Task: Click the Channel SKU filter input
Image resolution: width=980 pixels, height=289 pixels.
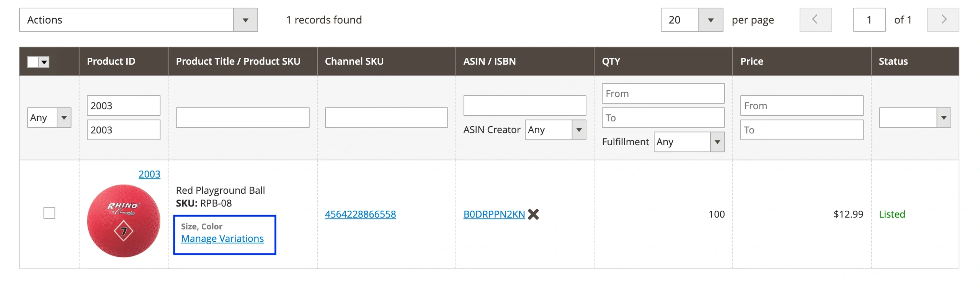Action: (x=386, y=118)
